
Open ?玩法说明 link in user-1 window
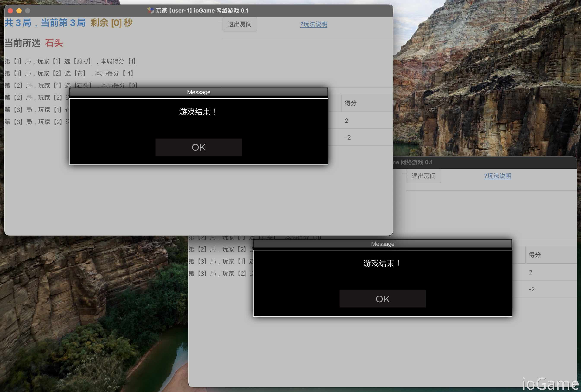tap(313, 24)
